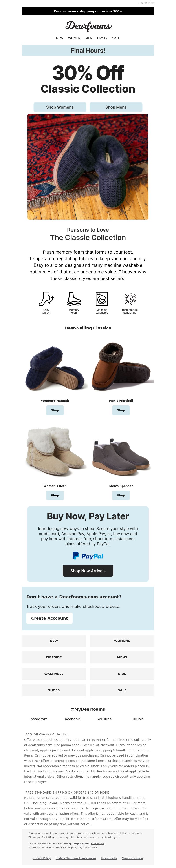Click the Women's Beth bootie image
The image size is (176, 868).
pos(55,452)
